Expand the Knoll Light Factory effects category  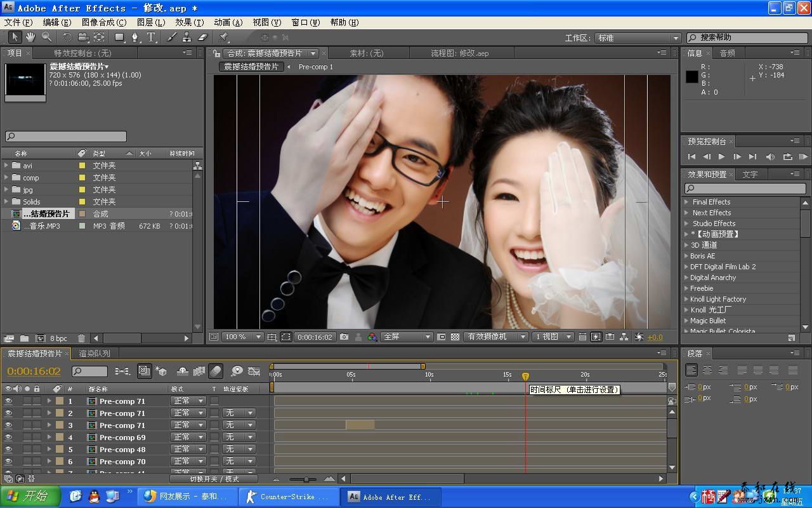(686, 299)
